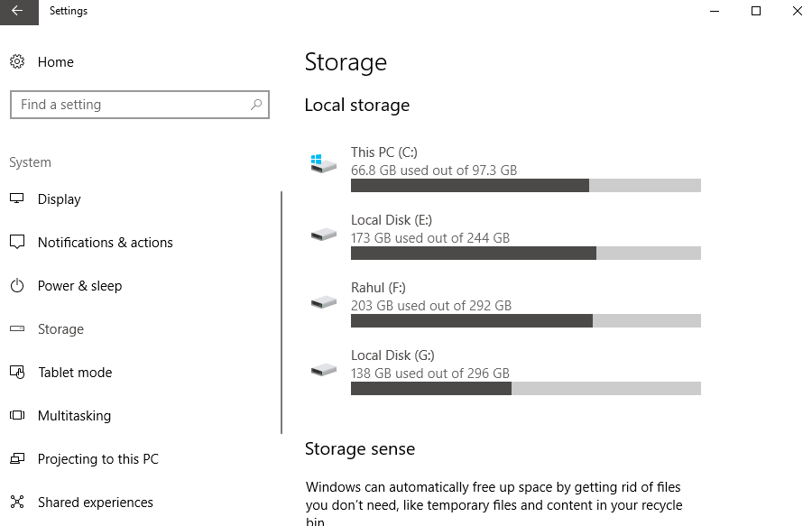Click the Shared experiences icon
The width and height of the screenshot is (812, 526).
[x=17, y=503]
